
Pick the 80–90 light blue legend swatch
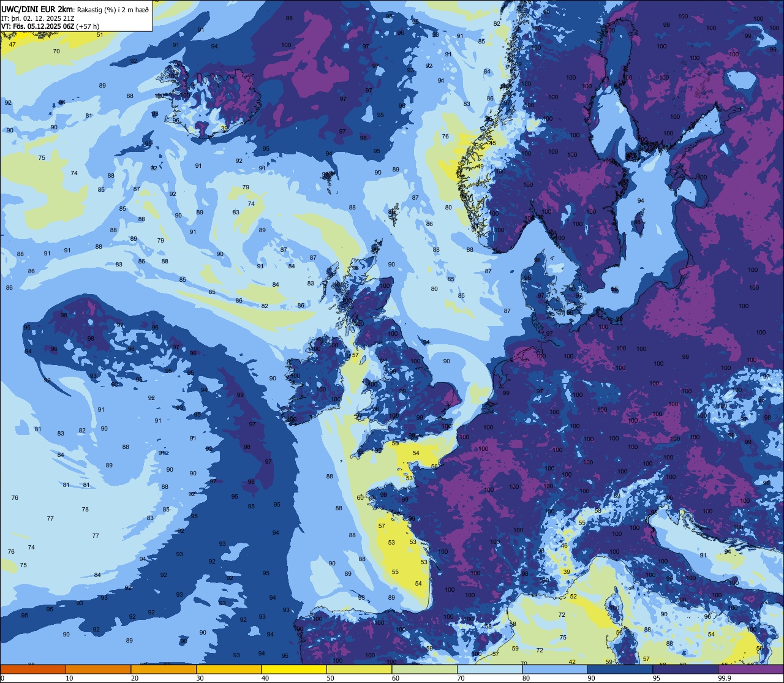pos(555,669)
